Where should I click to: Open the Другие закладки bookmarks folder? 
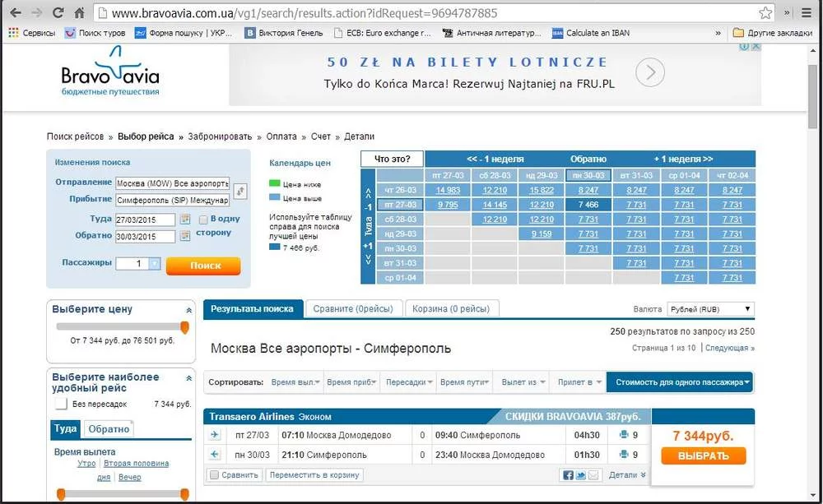tap(773, 33)
